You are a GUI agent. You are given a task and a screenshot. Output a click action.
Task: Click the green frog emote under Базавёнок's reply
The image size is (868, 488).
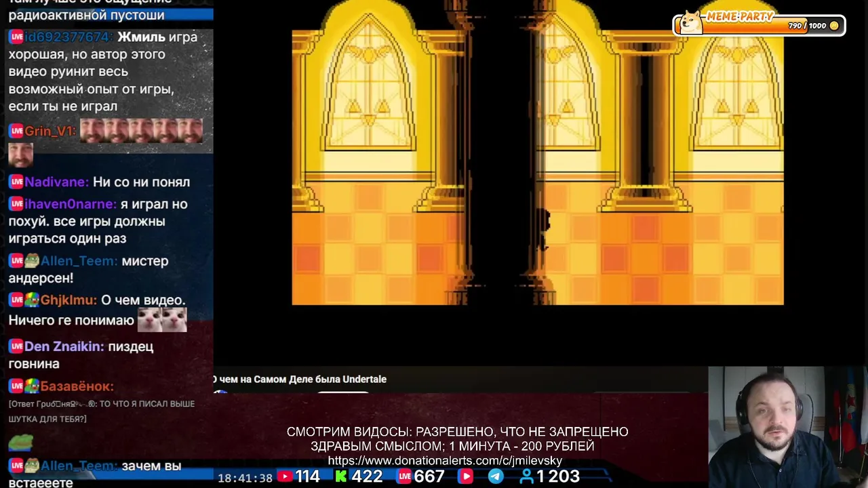[20, 443]
